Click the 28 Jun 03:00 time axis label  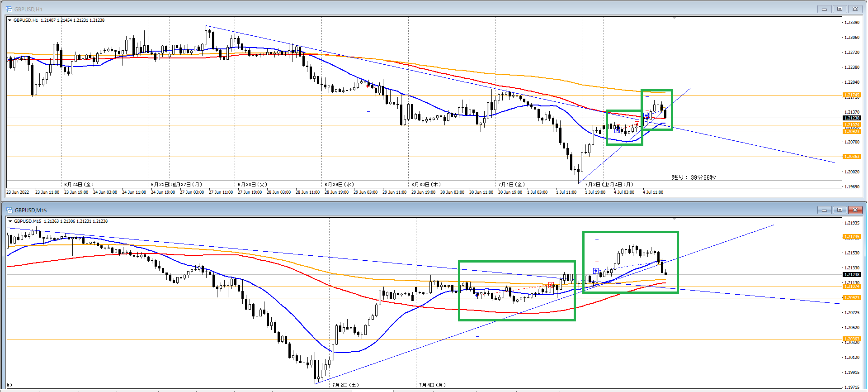(x=278, y=192)
